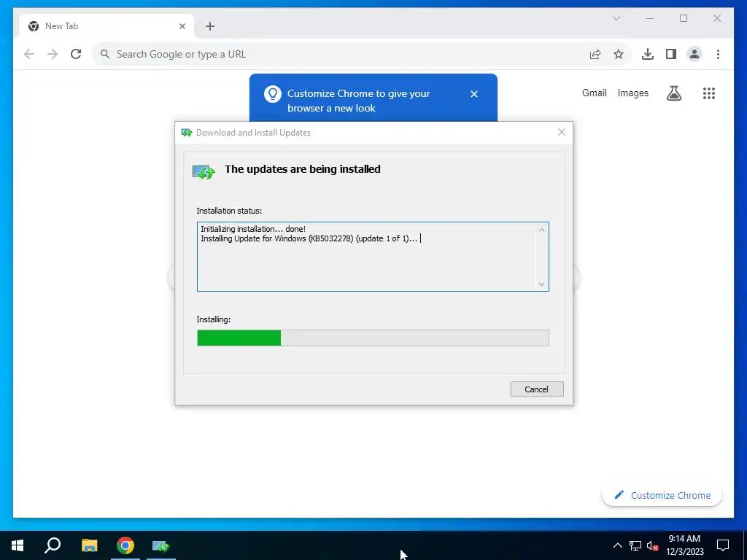The width and height of the screenshot is (747, 560).
Task: Click the Customize Chrome button
Action: coord(662,495)
